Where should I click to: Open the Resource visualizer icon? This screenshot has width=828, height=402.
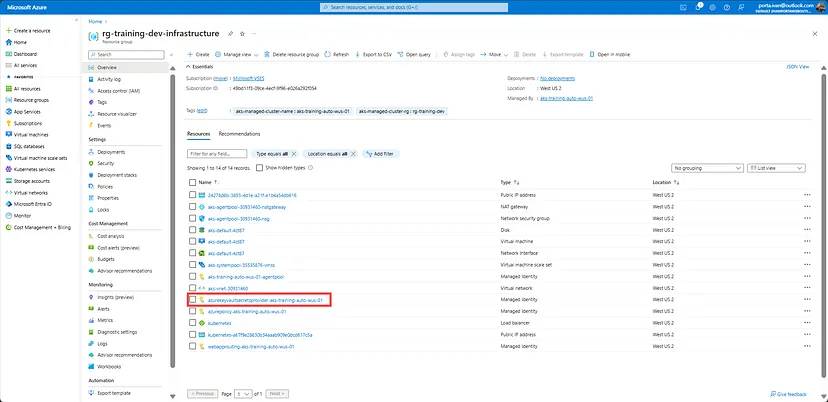coord(92,114)
